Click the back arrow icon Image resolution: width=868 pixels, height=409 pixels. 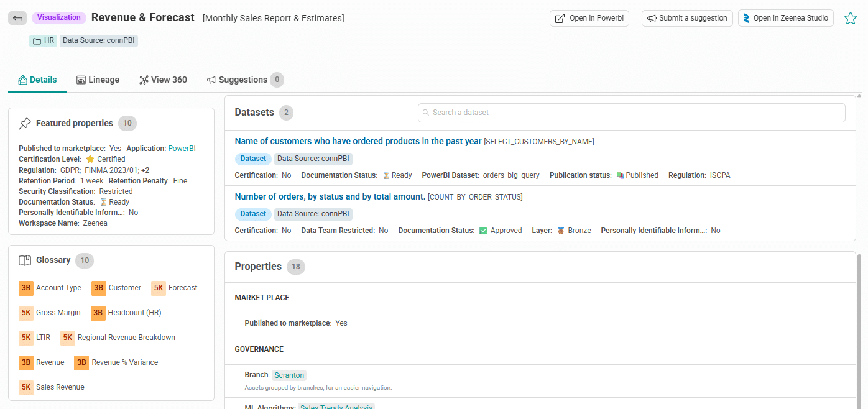click(x=17, y=18)
